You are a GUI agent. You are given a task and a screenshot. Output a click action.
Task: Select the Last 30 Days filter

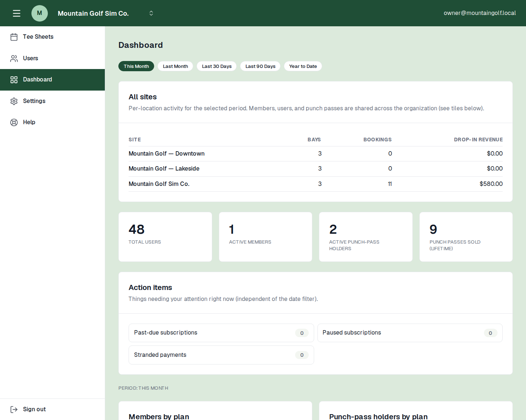217,66
